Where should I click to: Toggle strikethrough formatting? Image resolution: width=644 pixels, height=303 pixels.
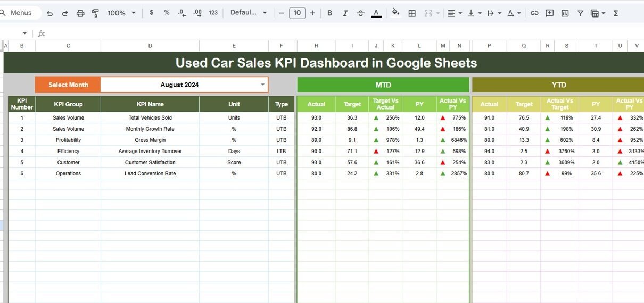tap(360, 13)
